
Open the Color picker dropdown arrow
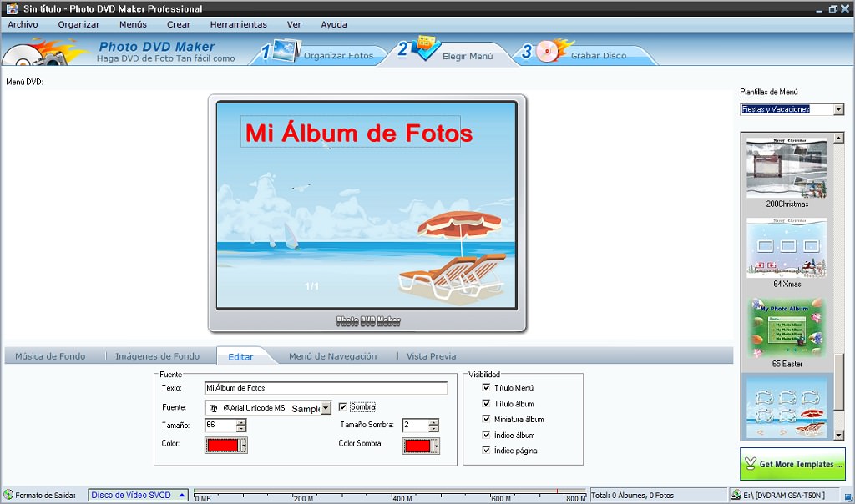(x=244, y=446)
